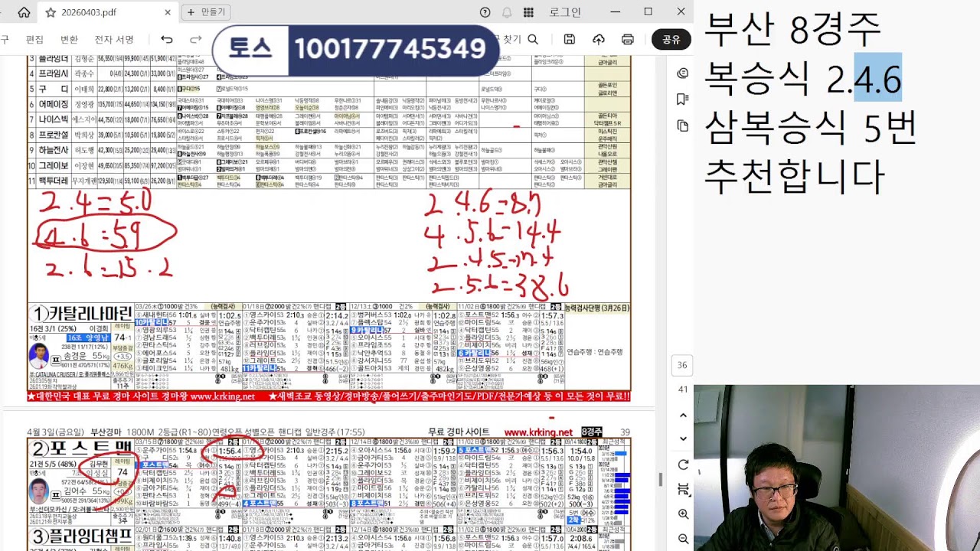Image resolution: width=980 pixels, height=551 pixels.
Task: Click the search magnifier icon next to 찾기
Action: click(533, 40)
